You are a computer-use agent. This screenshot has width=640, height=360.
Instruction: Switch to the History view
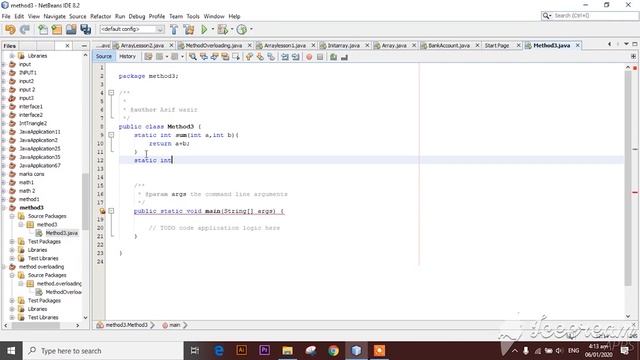(127, 56)
